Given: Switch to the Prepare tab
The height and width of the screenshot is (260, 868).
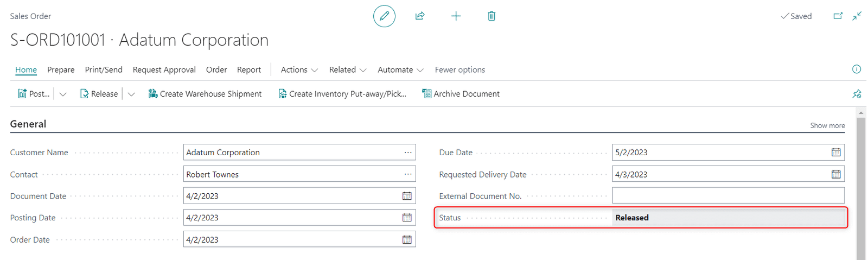Looking at the screenshot, I should coord(61,69).
